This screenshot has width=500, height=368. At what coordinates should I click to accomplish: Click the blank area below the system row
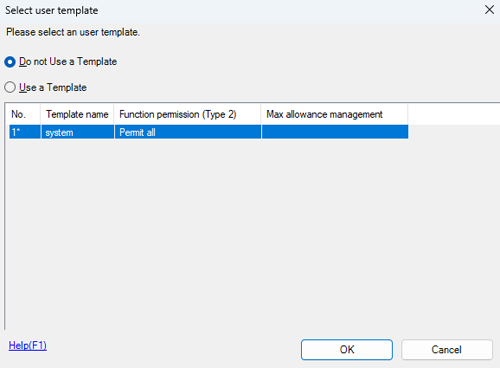[252, 233]
